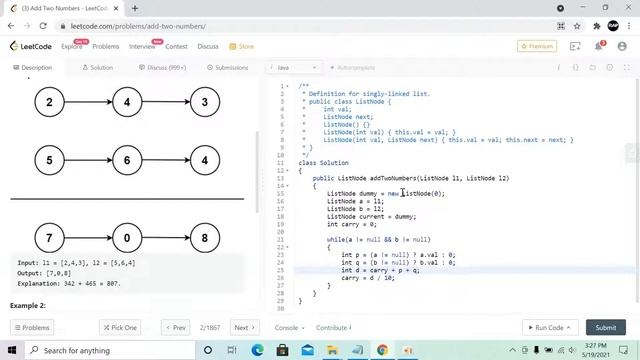Open File Explorer from taskbar
The width and height of the screenshot is (640, 360).
[332, 350]
